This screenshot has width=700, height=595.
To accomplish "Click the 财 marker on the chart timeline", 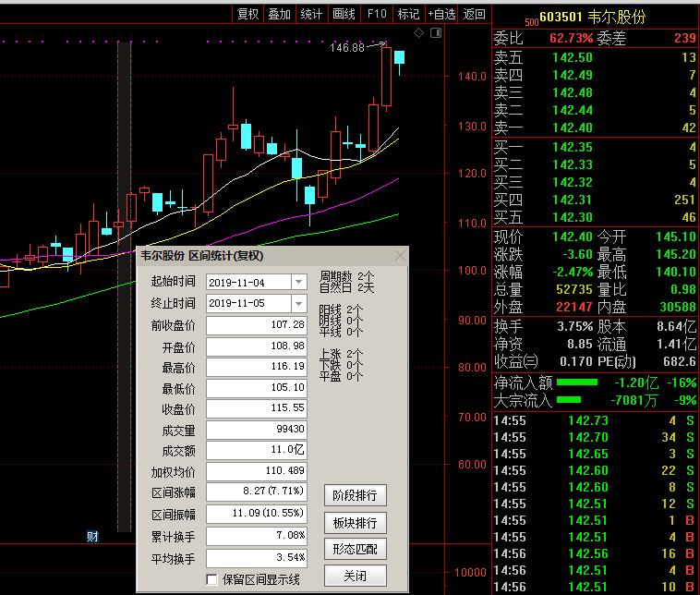I will (x=92, y=536).
